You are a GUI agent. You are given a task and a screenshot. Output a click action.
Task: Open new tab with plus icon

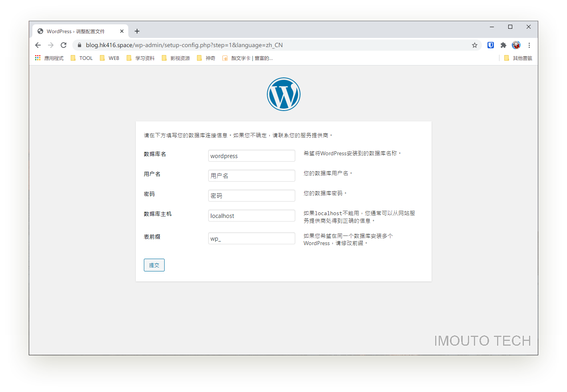coord(137,31)
